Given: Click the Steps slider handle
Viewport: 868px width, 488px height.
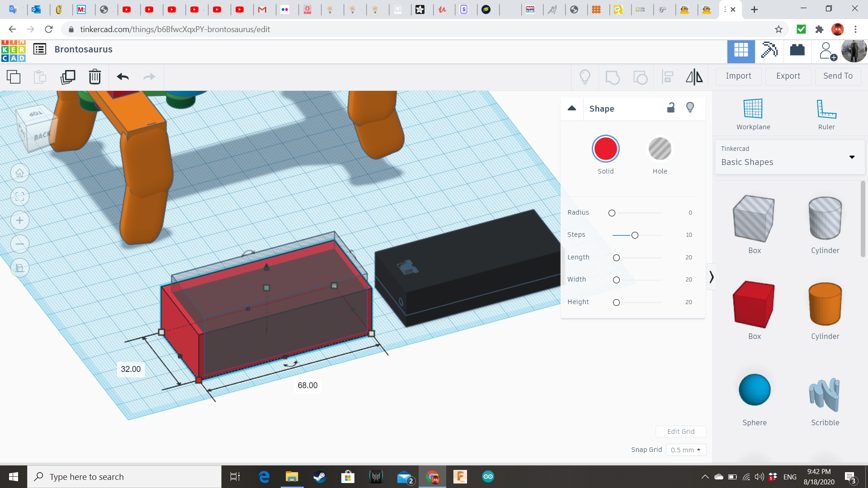Looking at the screenshot, I should pos(635,235).
